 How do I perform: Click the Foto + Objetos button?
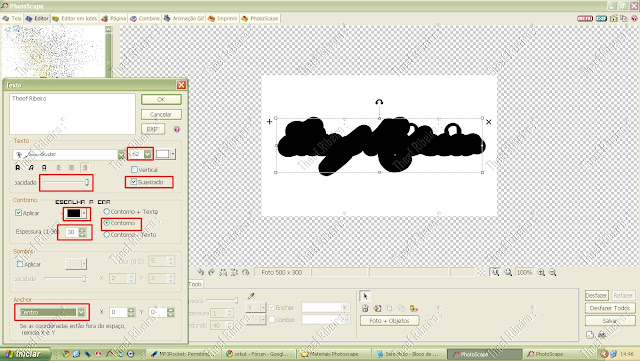pos(389,321)
